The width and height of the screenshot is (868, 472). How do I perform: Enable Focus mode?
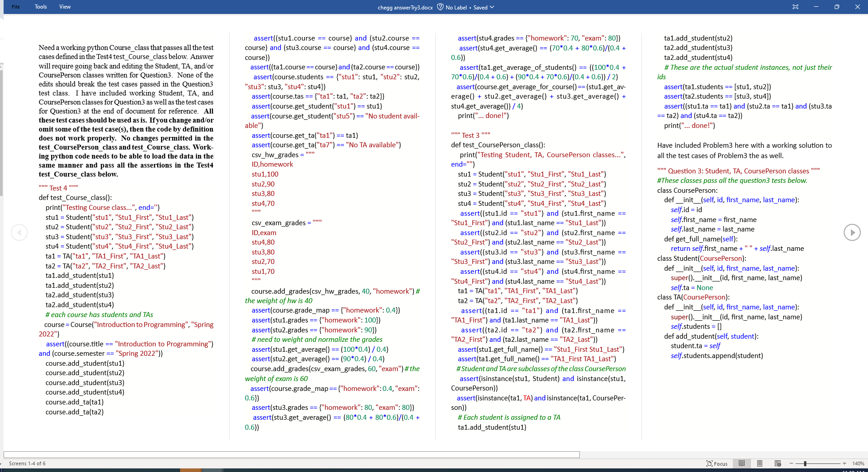coord(717,463)
